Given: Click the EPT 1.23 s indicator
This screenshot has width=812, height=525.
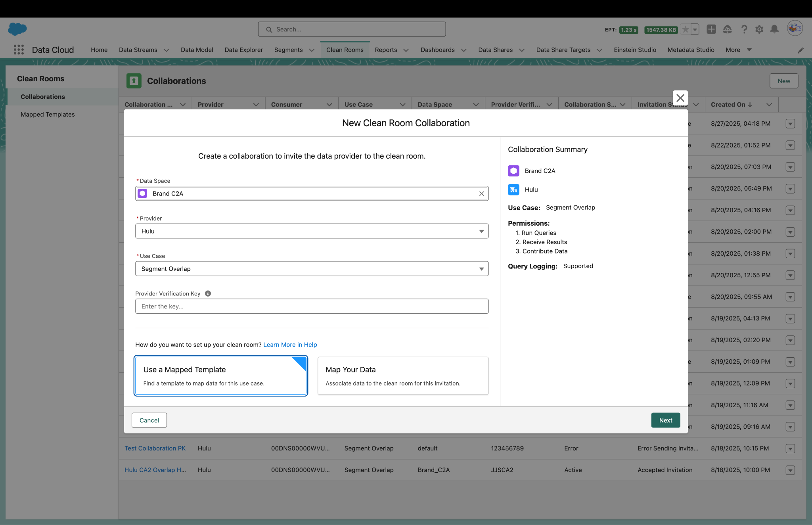Looking at the screenshot, I should pos(628,30).
